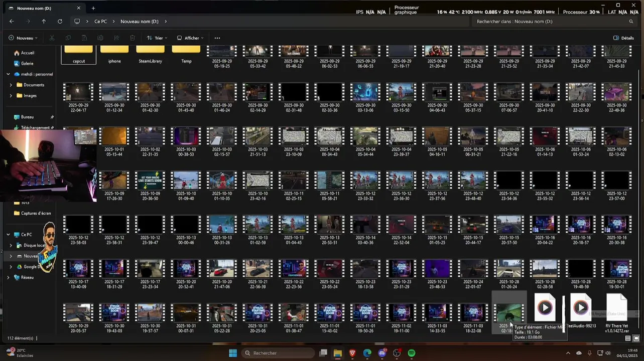
Task: Open Microsoft Edge from the taskbar
Action: 367,353
